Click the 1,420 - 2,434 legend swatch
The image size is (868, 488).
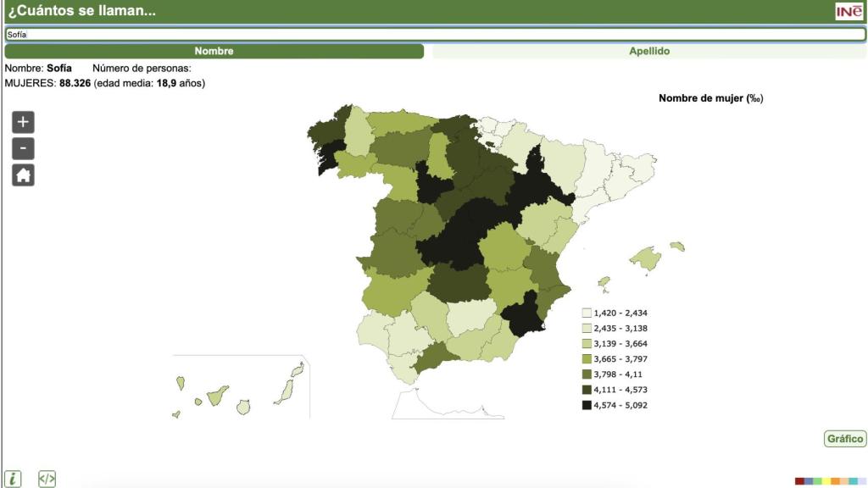(x=587, y=313)
